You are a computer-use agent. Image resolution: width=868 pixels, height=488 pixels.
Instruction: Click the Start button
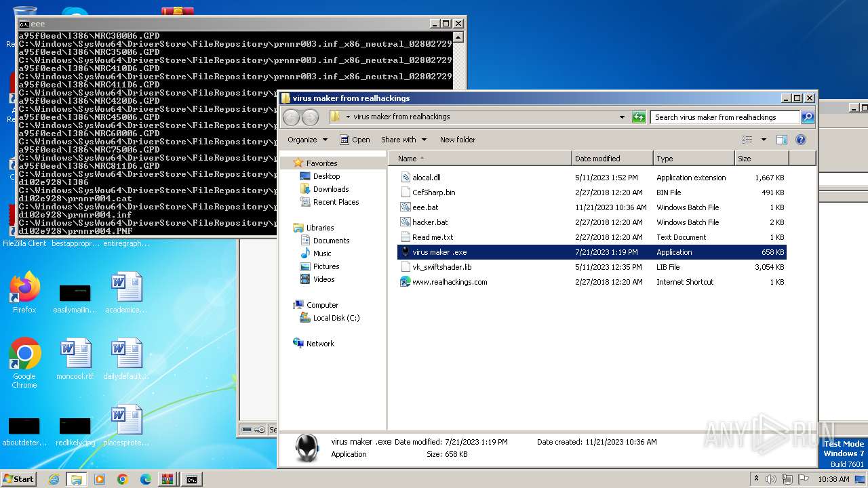coord(19,479)
